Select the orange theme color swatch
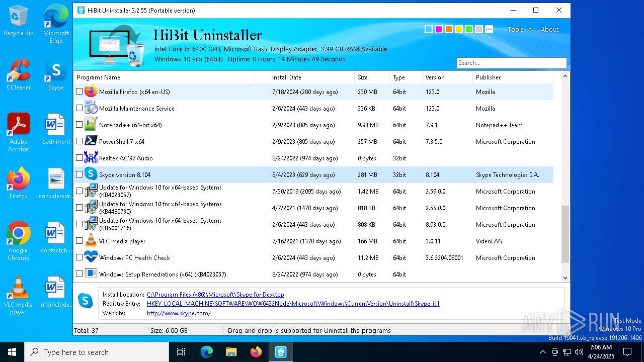 coord(449,29)
